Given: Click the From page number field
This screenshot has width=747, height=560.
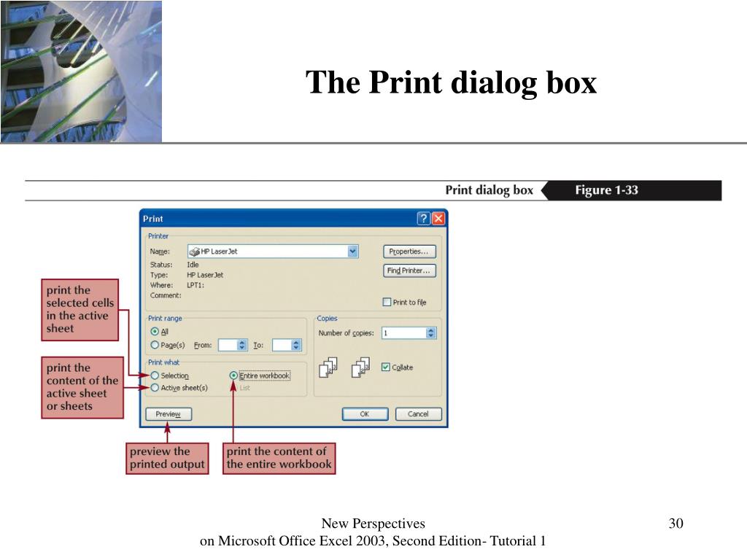Looking at the screenshot, I should pos(228,345).
